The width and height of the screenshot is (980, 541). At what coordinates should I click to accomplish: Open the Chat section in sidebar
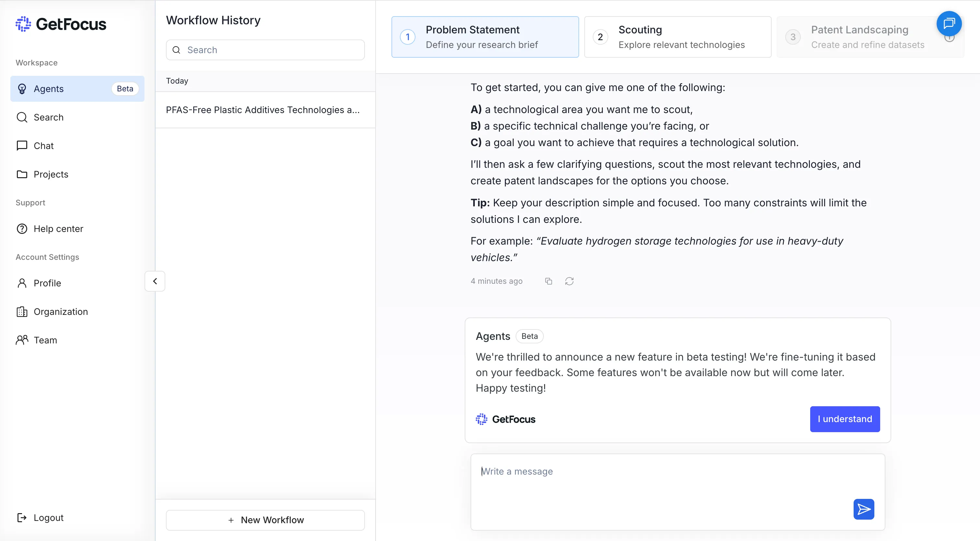pyautogui.click(x=77, y=145)
